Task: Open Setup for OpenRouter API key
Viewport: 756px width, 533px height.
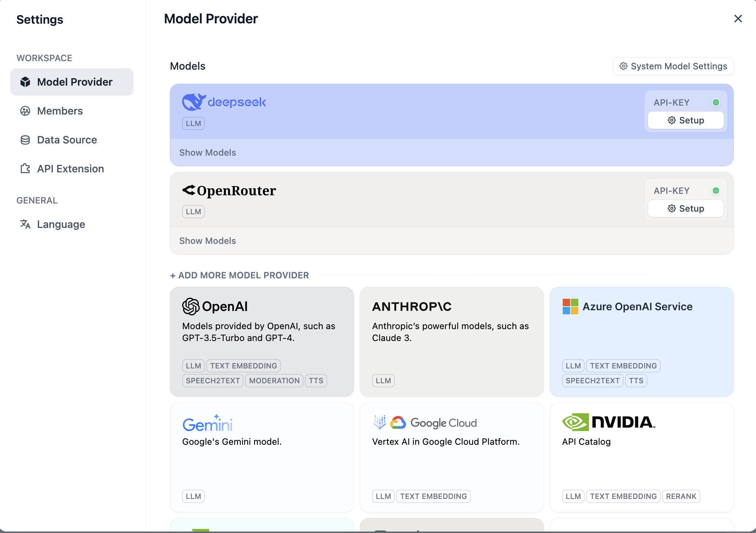Action: (x=686, y=208)
